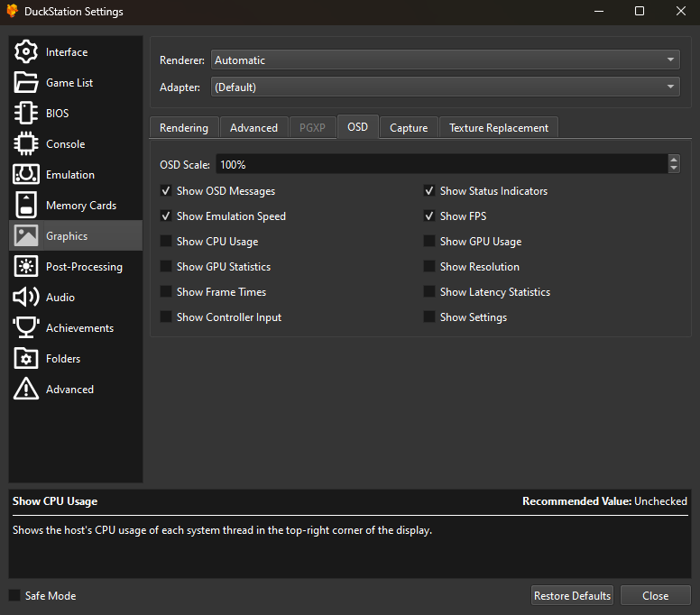The width and height of the screenshot is (700, 615).
Task: Uncheck Show FPS checkbox
Action: (x=429, y=216)
